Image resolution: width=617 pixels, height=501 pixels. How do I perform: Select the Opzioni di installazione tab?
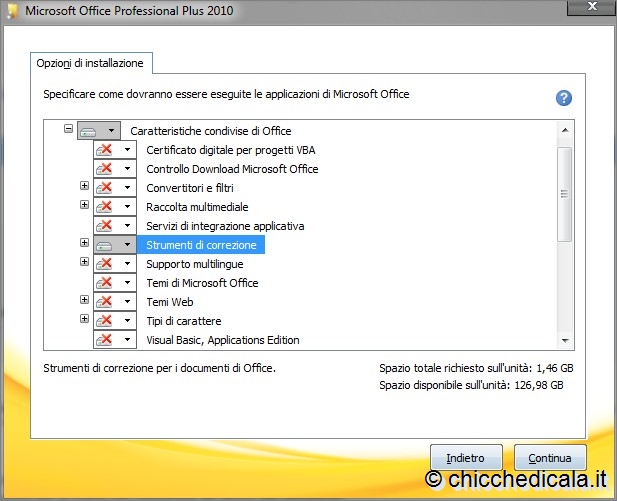[90, 63]
